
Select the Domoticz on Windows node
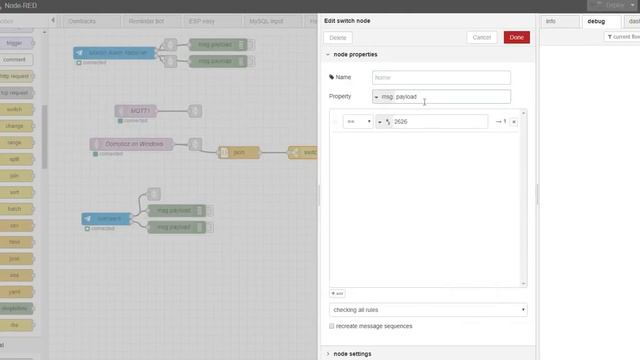[131, 144]
